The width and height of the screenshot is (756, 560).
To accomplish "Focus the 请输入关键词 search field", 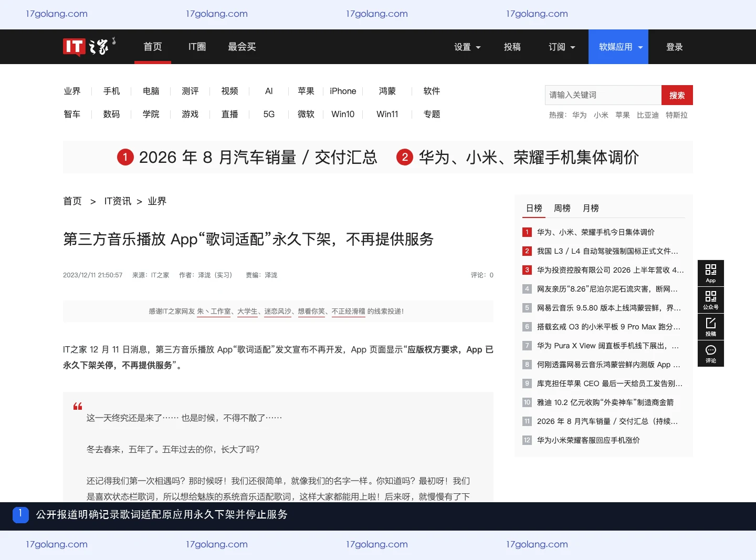I will [603, 95].
